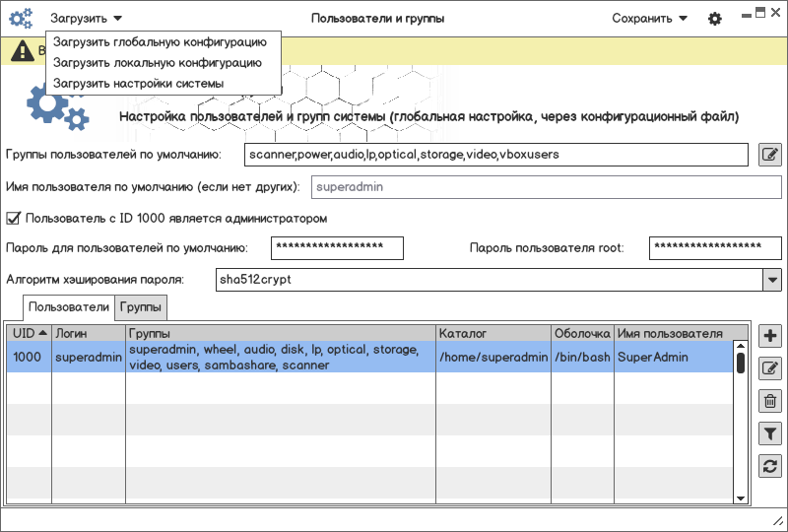The height and width of the screenshot is (532, 788).
Task: Click the edit user pencil icon beside table
Action: 770,368
